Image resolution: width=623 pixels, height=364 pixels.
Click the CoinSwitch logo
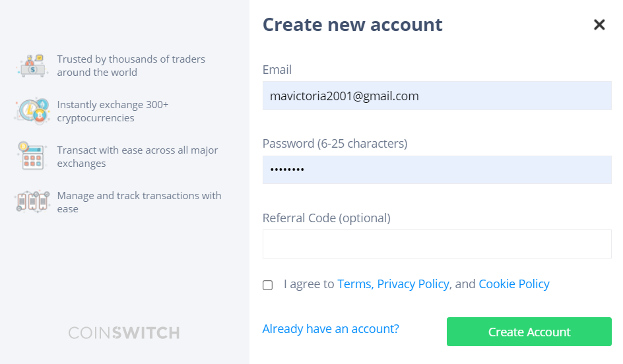(124, 332)
